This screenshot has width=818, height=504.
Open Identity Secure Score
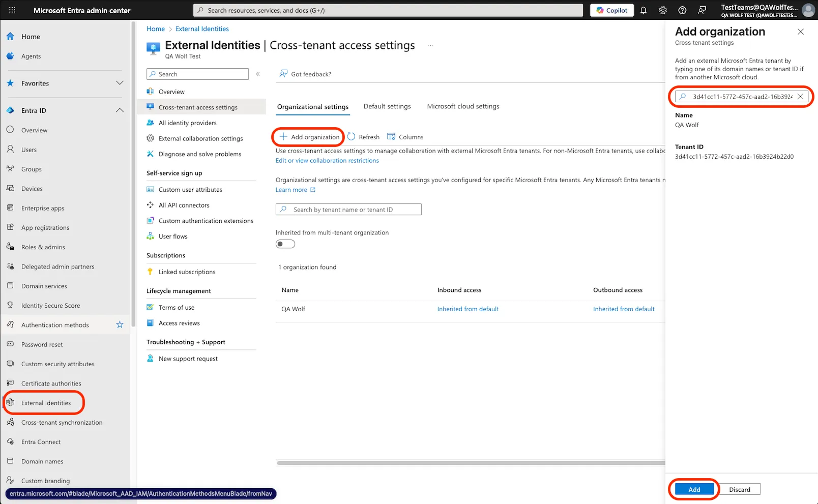tap(51, 306)
